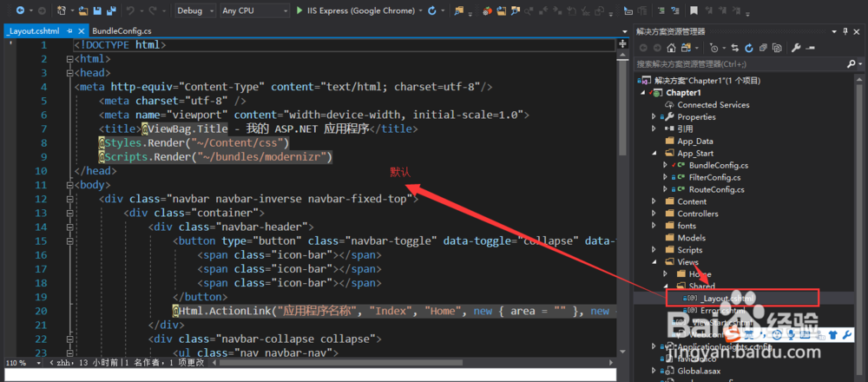The height and width of the screenshot is (382, 868).
Task: Expand the Properties node in the tree
Action: coord(654,117)
